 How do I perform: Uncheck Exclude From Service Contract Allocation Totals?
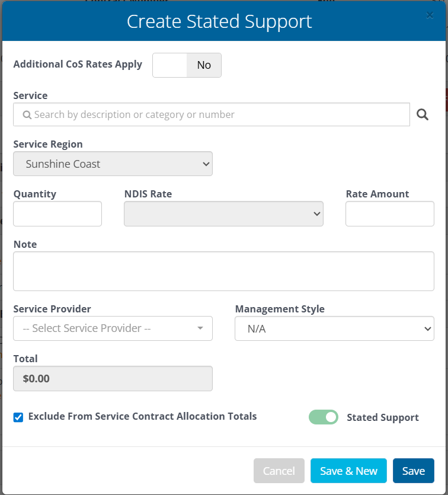click(18, 417)
